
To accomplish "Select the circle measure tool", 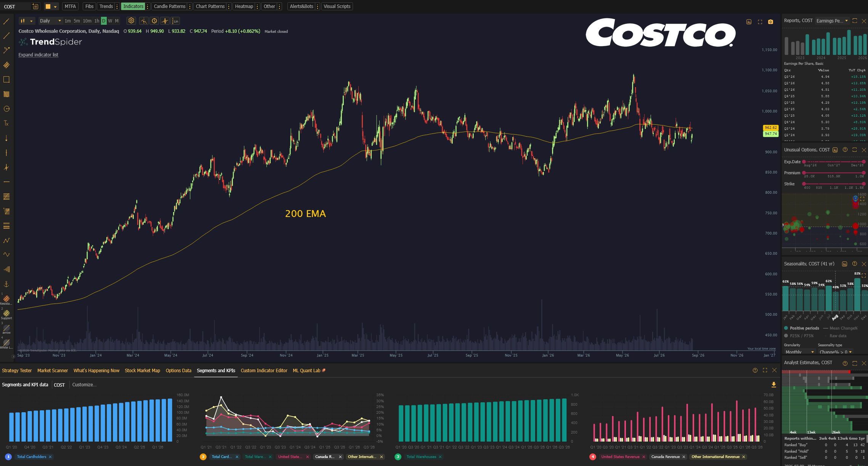I will [6, 109].
